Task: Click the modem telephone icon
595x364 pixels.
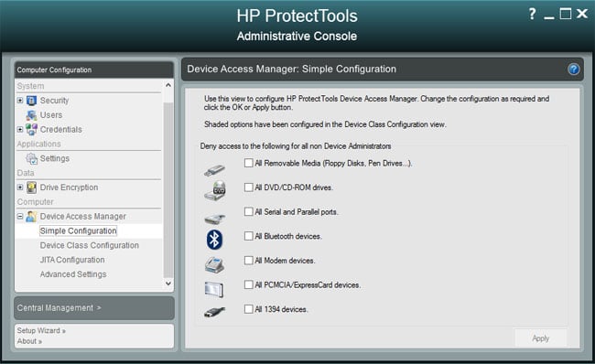Action: click(214, 264)
